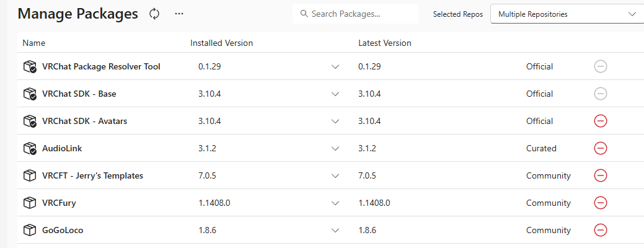The image size is (644, 248).
Task: Click installed version 0.1.29 of Package Resolver Tool
Action: (210, 66)
